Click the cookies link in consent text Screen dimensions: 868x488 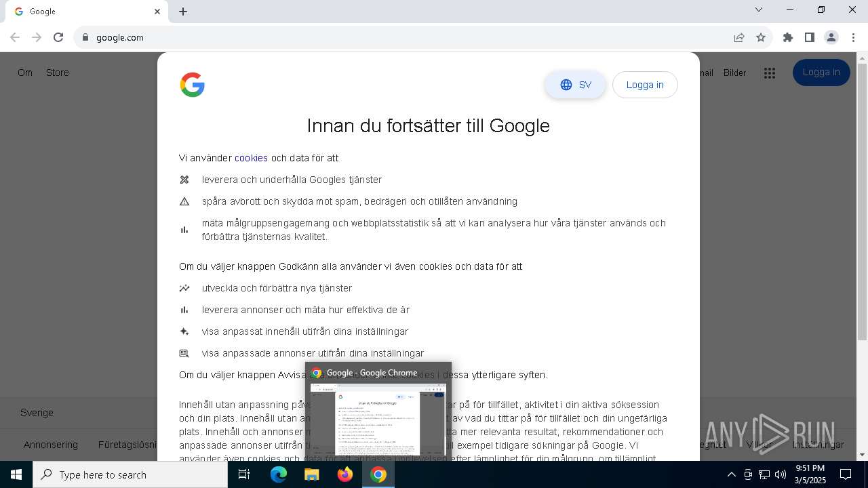[251, 158]
